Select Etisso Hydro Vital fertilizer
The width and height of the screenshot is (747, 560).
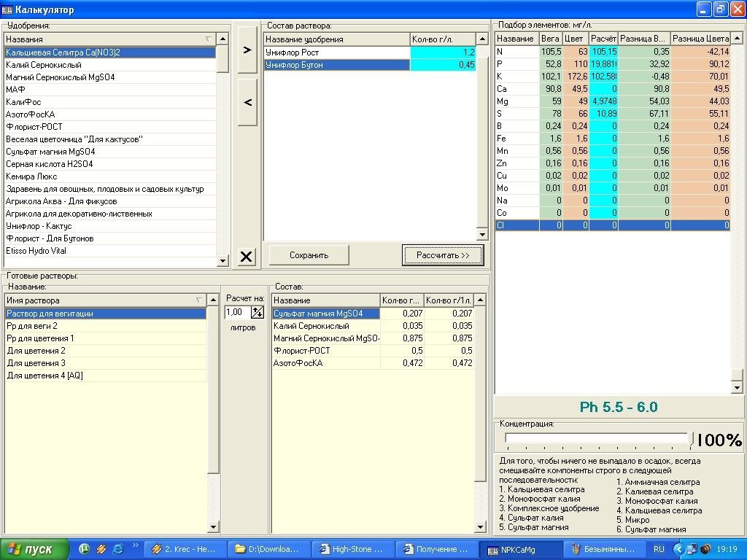coord(110,251)
